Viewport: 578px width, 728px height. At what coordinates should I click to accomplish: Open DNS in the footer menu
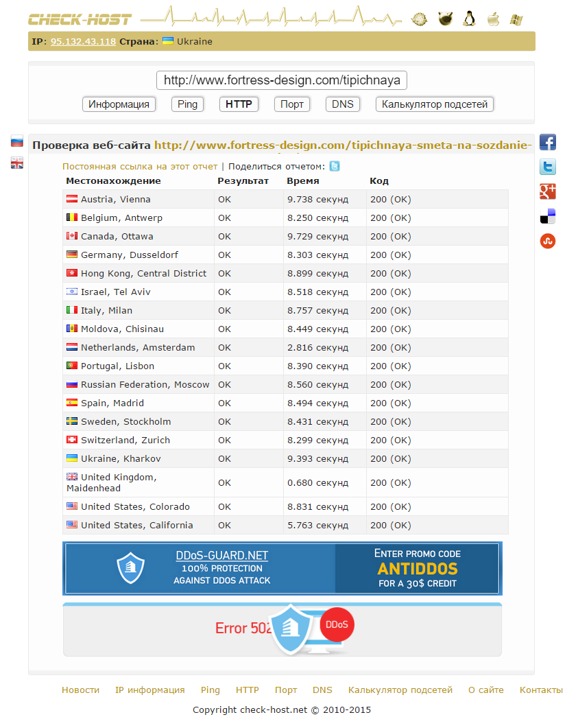coord(322,690)
